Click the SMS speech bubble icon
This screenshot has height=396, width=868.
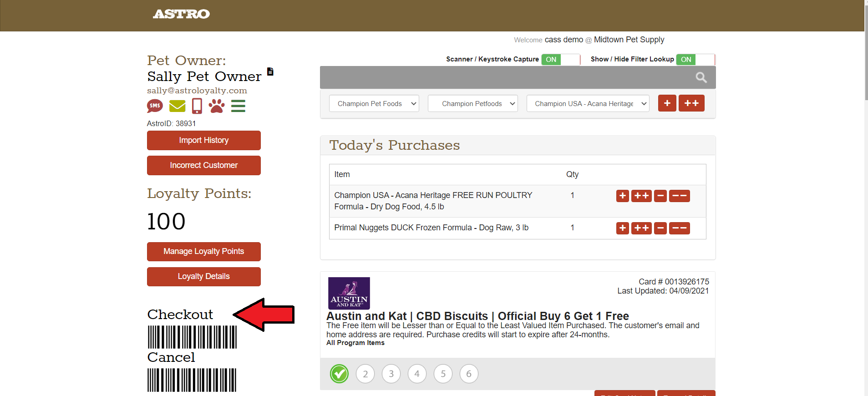155,106
